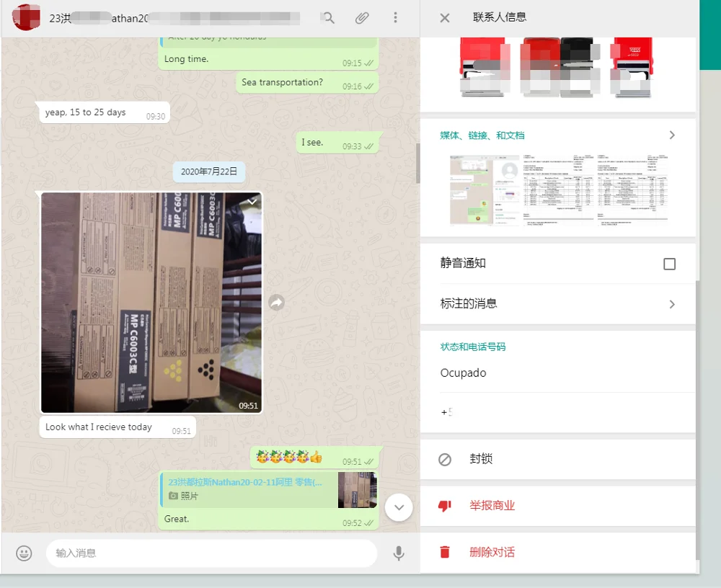Click the contact phone number starting with +

[447, 412]
